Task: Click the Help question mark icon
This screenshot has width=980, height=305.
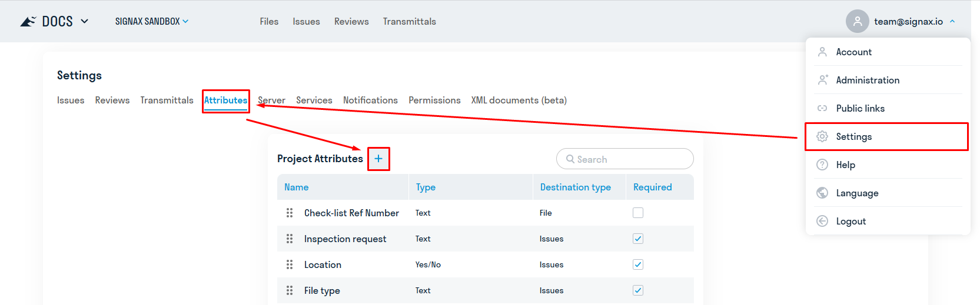Action: [822, 165]
